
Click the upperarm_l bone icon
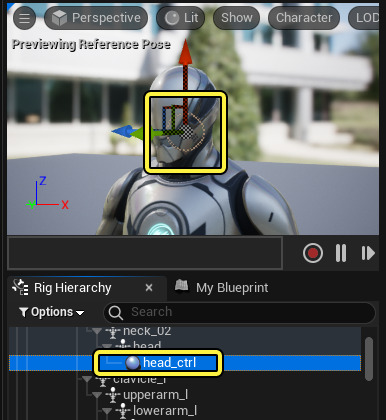click(x=113, y=395)
